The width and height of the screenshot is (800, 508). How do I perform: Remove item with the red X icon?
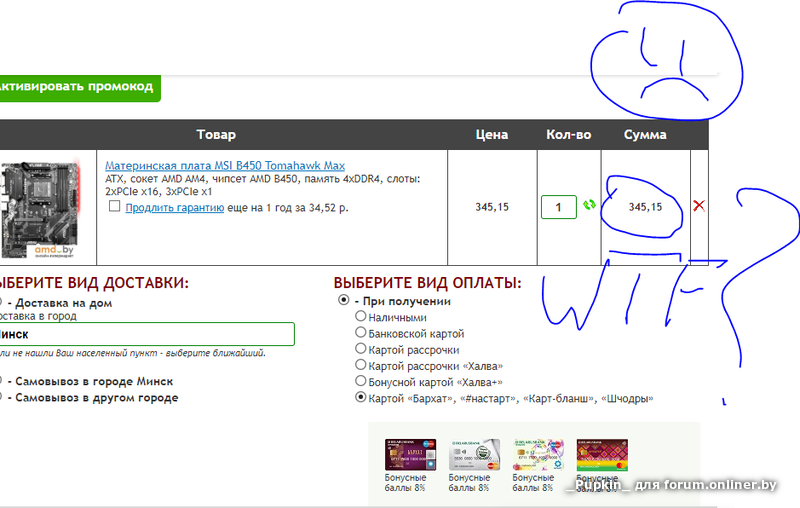(699, 206)
